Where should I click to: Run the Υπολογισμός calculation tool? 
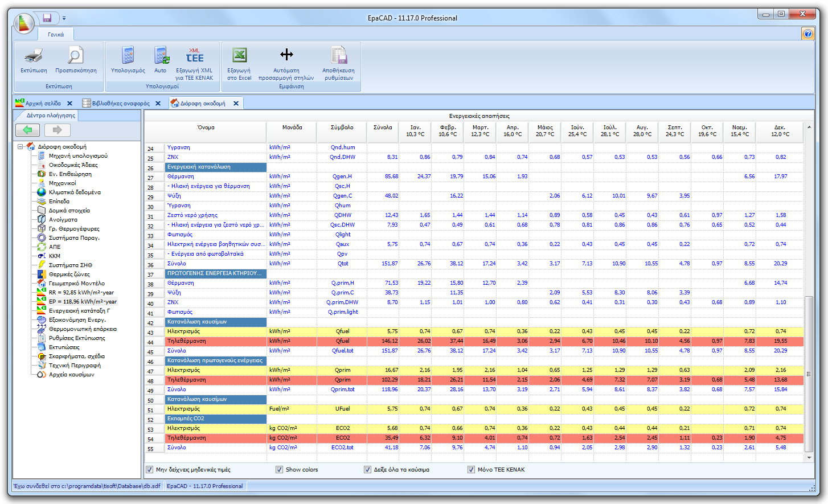click(126, 63)
